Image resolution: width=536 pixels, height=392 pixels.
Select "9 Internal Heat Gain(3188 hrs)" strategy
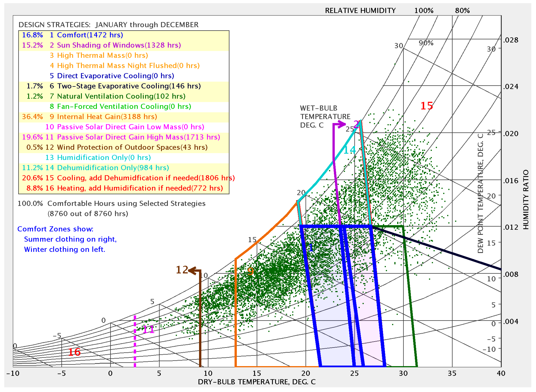(x=124, y=117)
